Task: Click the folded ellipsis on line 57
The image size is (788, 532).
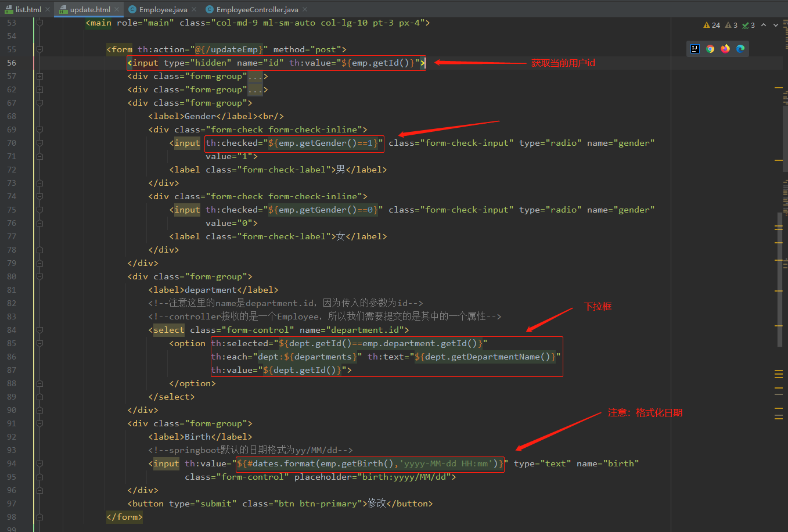Action: 255,76
